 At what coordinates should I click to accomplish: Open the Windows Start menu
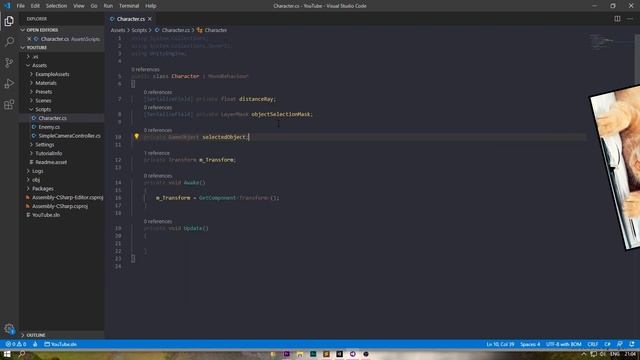tap(7, 354)
